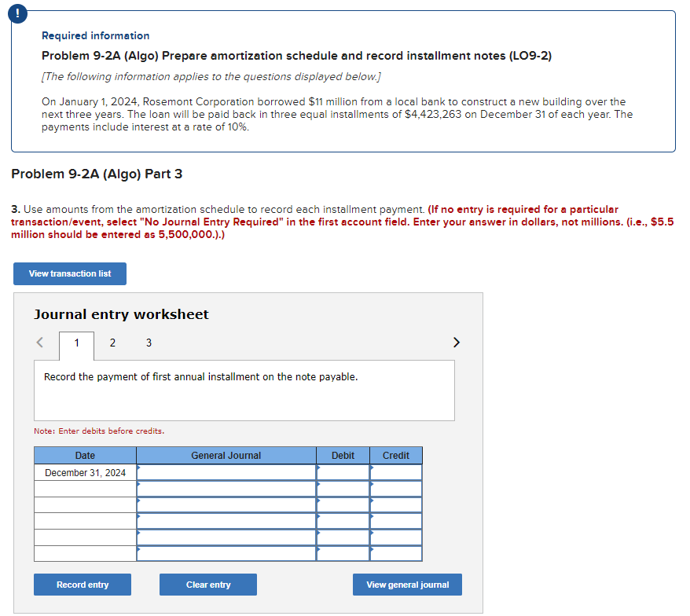Click the first Credit input field
690x616 pixels.
point(395,472)
